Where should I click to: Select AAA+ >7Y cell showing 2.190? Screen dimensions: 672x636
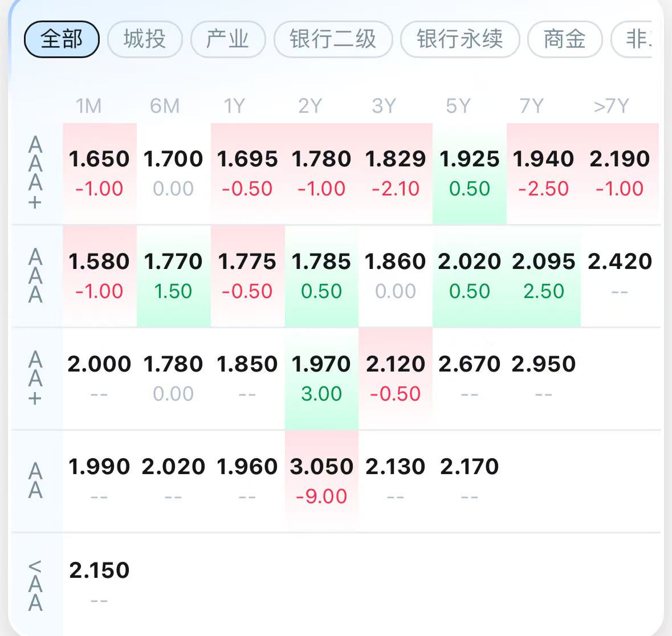(620, 174)
